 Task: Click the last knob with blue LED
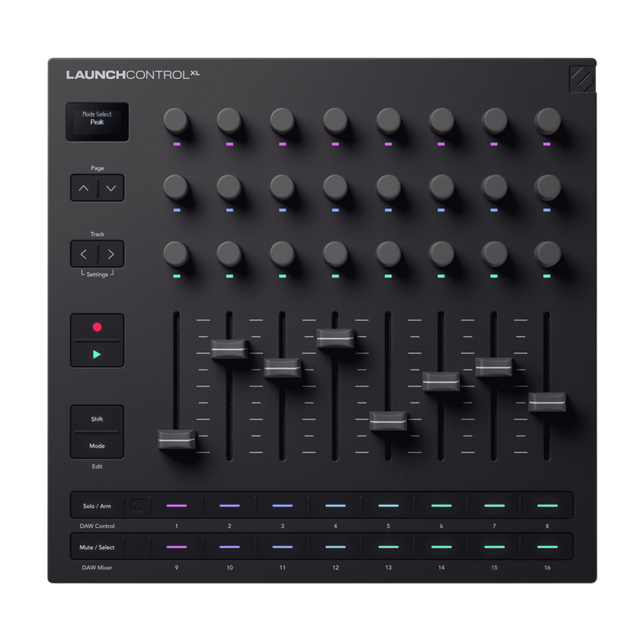tap(547, 188)
